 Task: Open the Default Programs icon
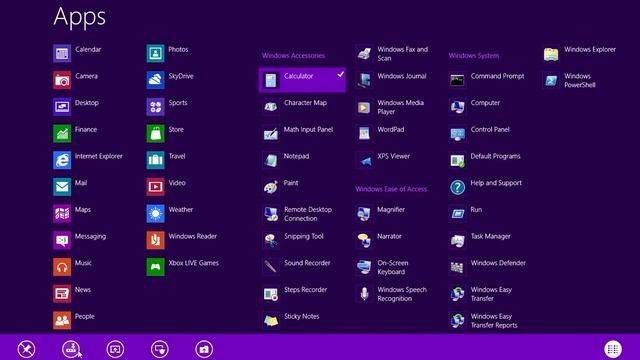tap(458, 160)
